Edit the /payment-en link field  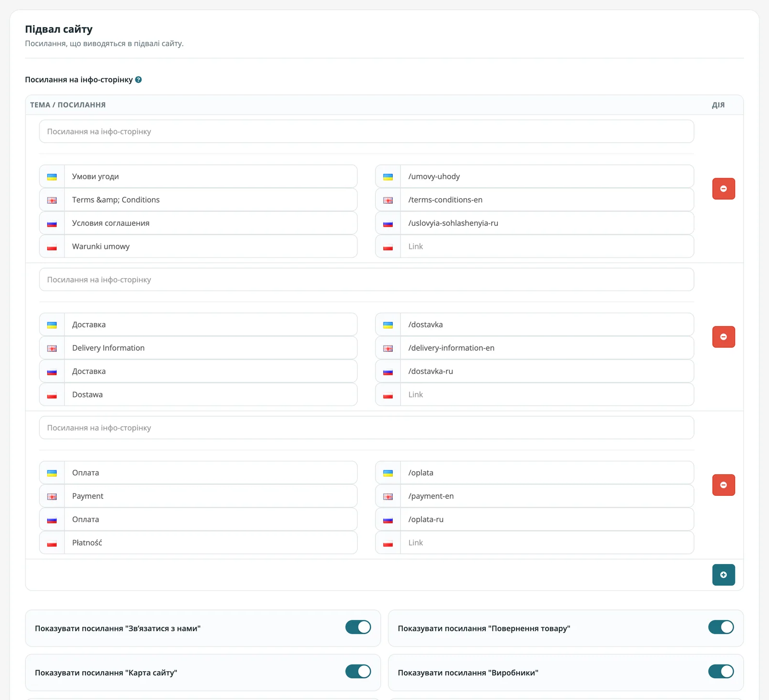(547, 496)
